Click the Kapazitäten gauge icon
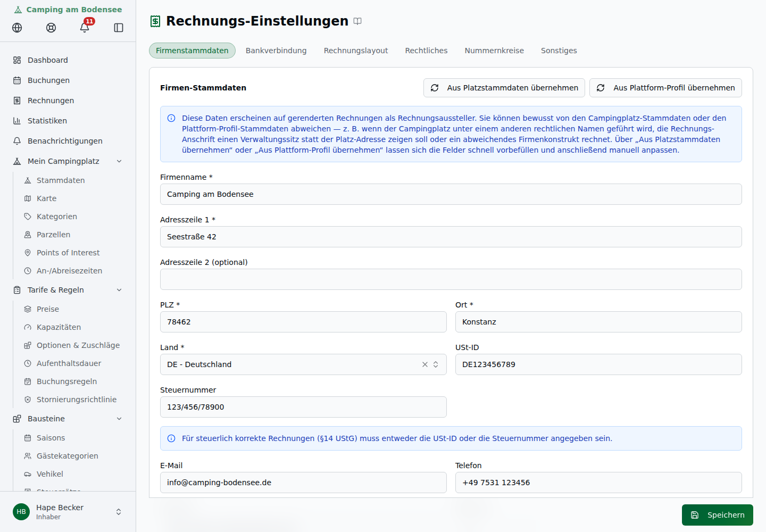The height and width of the screenshot is (532, 766). click(x=28, y=327)
